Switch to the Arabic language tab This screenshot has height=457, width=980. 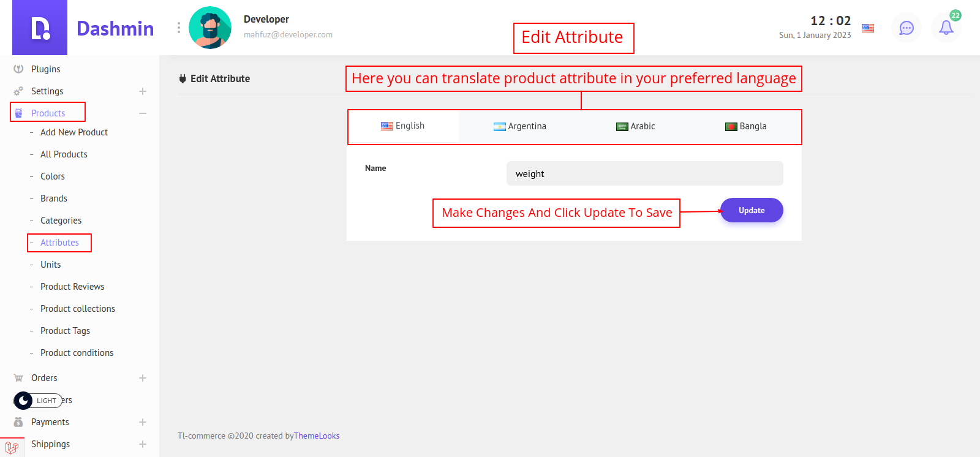[635, 126]
